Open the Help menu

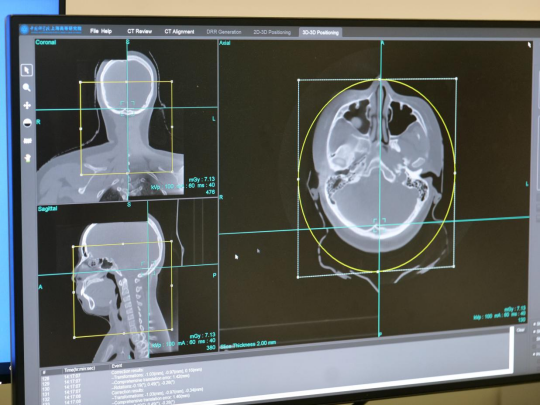click(106, 31)
